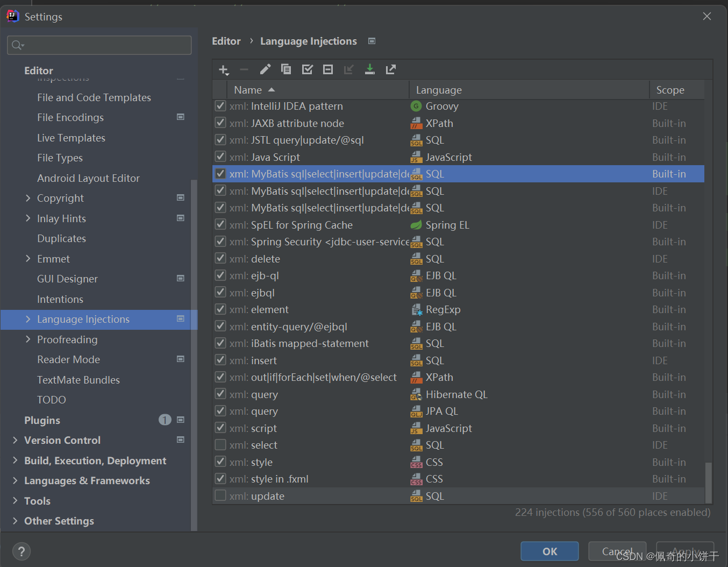Screen dimensions: 728x567
Task: Click the JavaScript icon in Java Script row
Action: point(416,157)
